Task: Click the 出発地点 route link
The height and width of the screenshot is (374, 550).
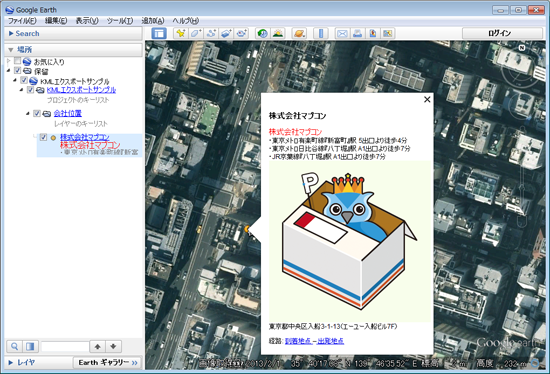Action: pos(331,341)
